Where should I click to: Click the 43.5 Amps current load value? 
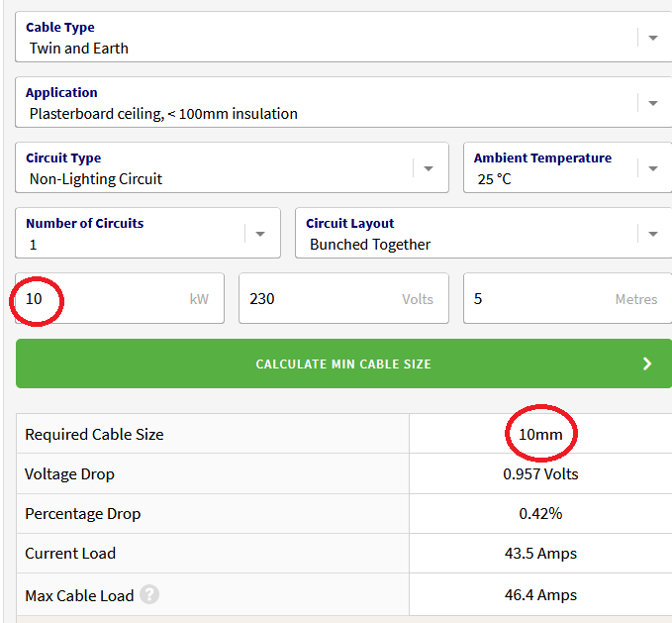point(540,554)
